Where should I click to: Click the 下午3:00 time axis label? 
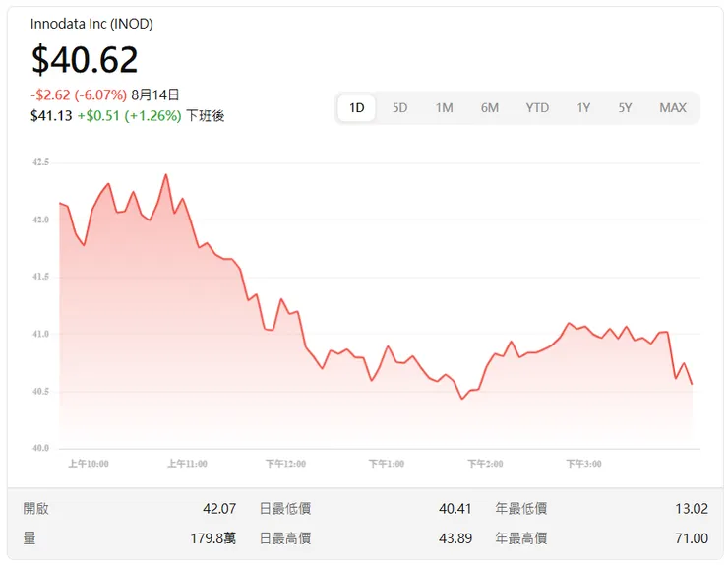click(x=584, y=463)
